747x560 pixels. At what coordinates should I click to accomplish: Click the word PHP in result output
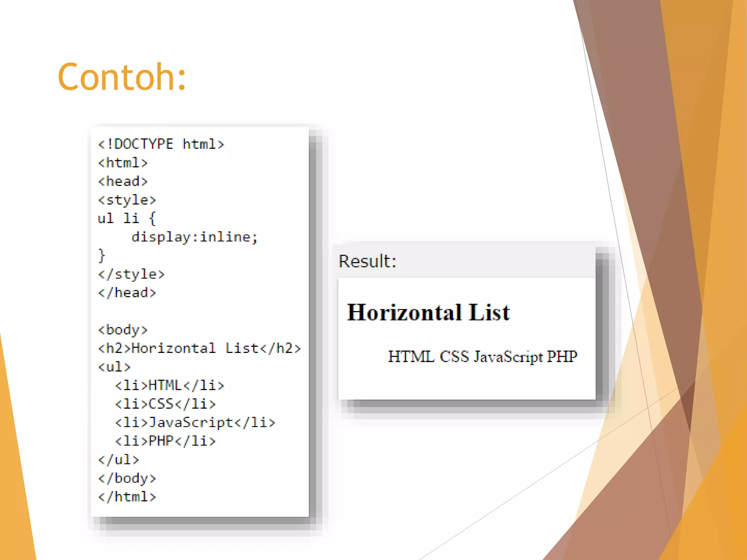(562, 357)
